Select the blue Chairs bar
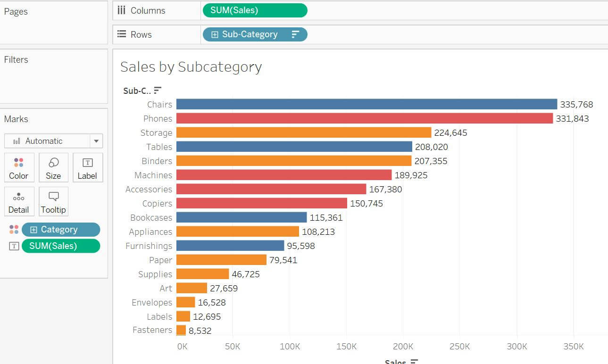The width and height of the screenshot is (608, 364). [x=366, y=104]
